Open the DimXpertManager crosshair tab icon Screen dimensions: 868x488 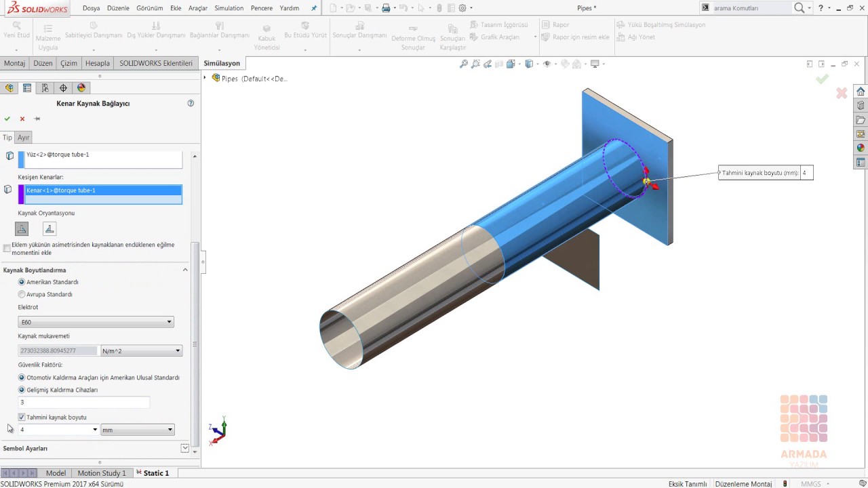point(63,87)
